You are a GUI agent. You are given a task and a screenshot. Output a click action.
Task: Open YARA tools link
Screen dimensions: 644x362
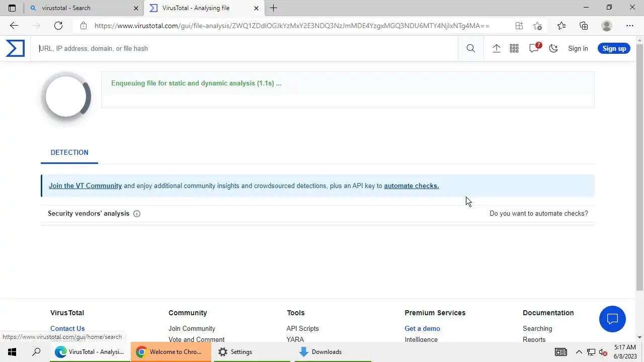[295, 339]
